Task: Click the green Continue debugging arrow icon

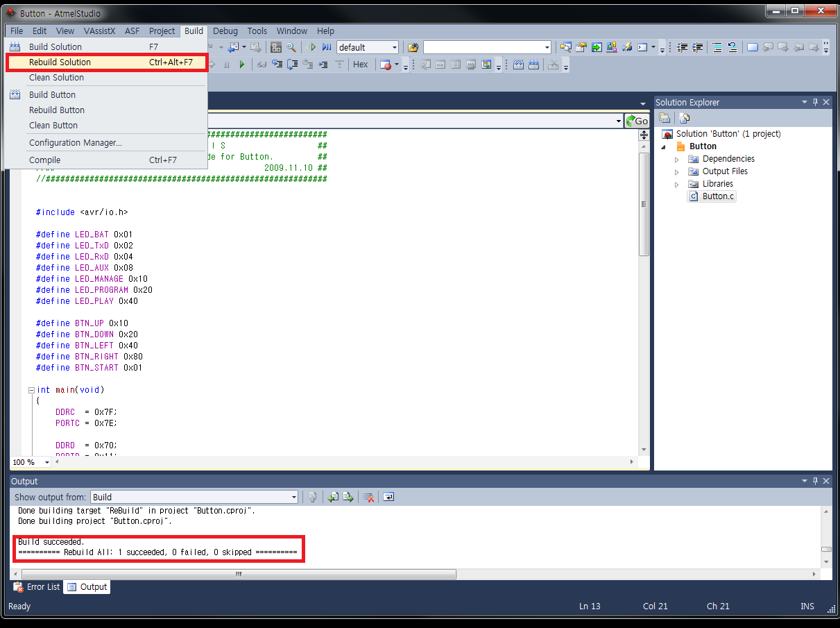Action: (242, 65)
